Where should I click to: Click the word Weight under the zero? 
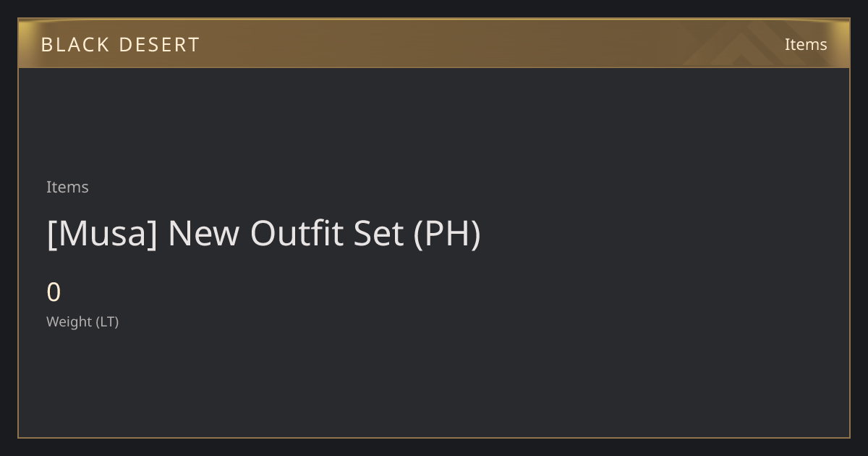click(69, 321)
